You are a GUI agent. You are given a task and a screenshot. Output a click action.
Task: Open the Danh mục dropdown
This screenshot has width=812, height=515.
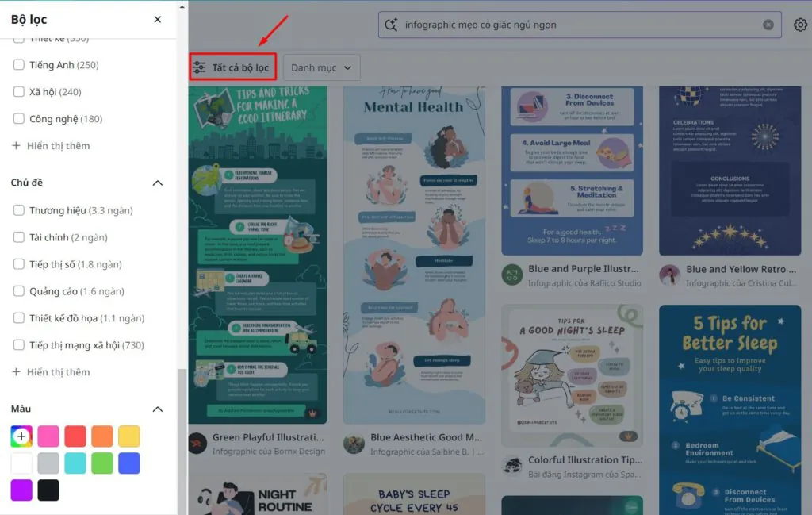[x=322, y=67]
